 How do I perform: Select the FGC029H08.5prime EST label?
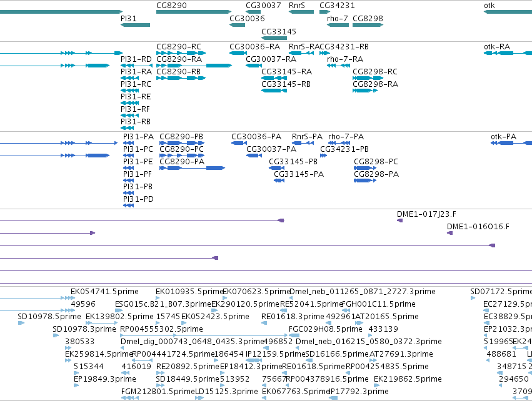click(325, 329)
